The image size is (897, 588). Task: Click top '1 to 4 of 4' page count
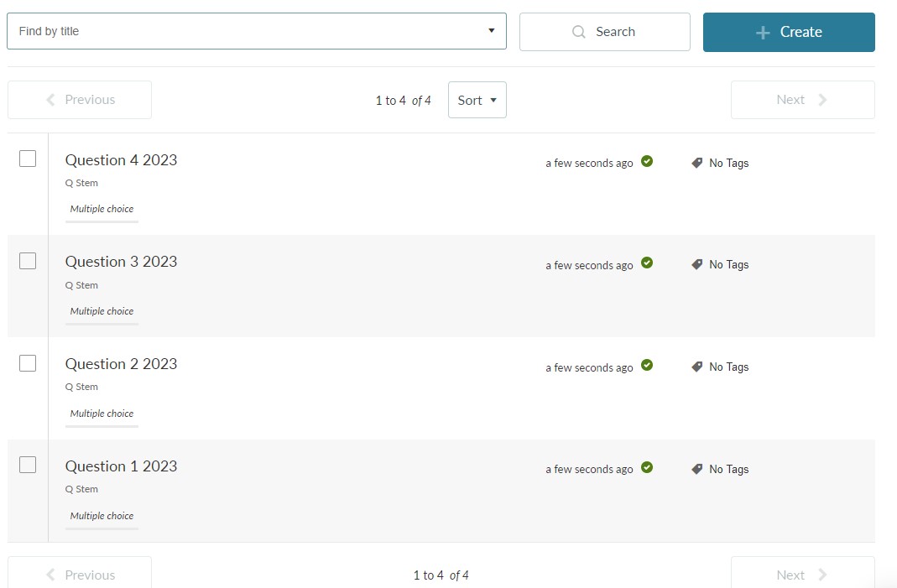tap(404, 101)
